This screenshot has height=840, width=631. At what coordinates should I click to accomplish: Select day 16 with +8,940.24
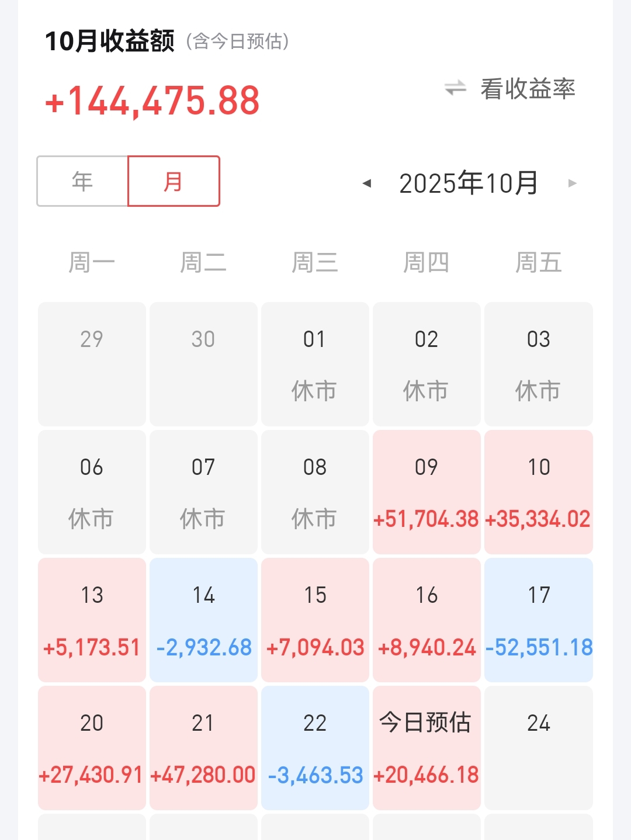tap(427, 620)
